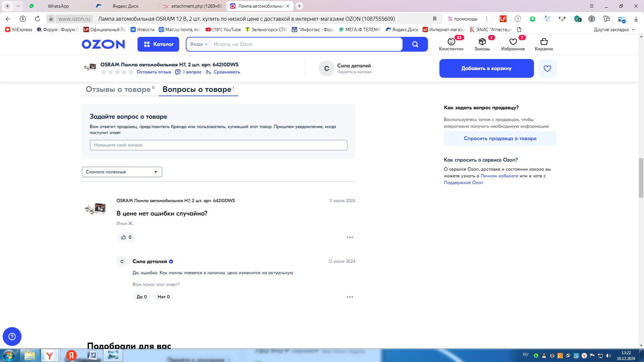Switch to Отзывы о товаре tab
Screen dimensions: 644x362
[120, 89]
